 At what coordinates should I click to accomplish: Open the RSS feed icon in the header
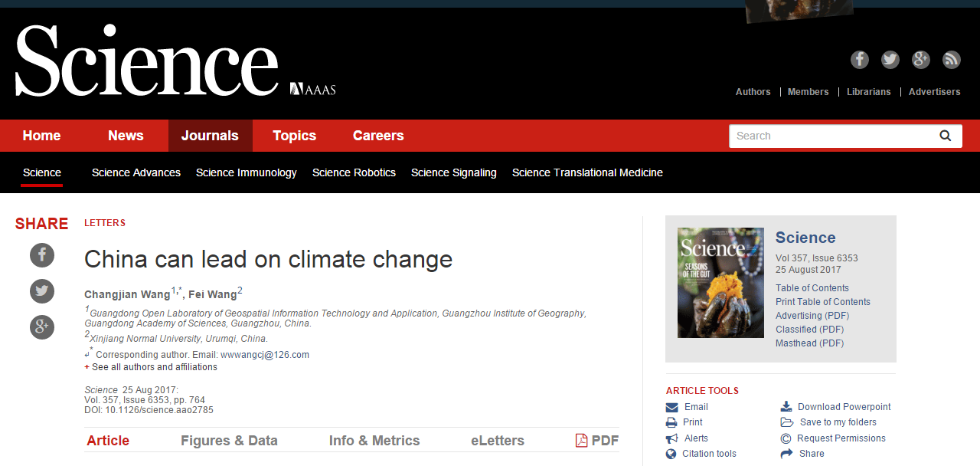pyautogui.click(x=952, y=60)
